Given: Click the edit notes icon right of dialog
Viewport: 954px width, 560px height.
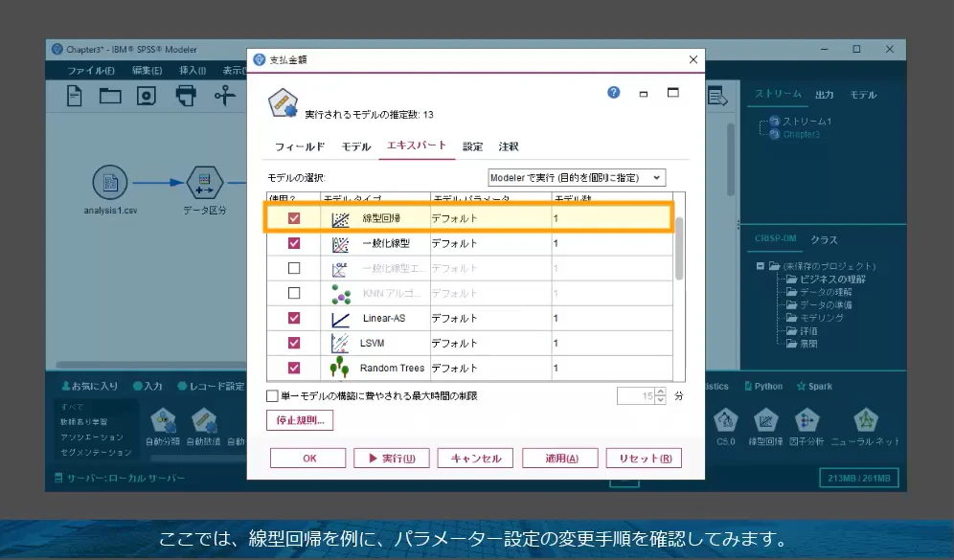Looking at the screenshot, I should coord(718,96).
